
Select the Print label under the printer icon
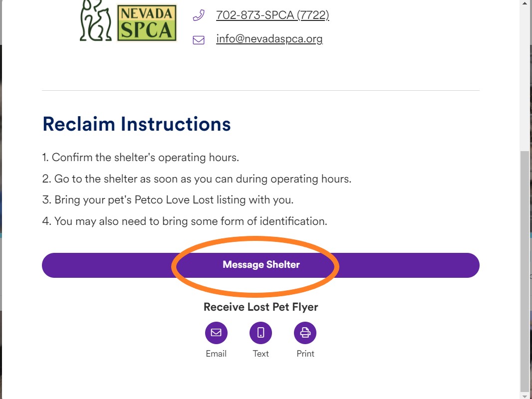(305, 354)
